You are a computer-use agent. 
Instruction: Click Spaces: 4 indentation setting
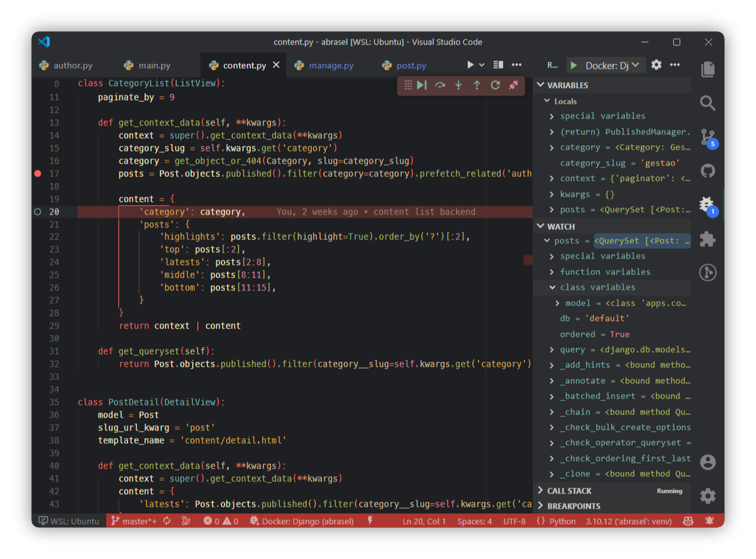[474, 521]
